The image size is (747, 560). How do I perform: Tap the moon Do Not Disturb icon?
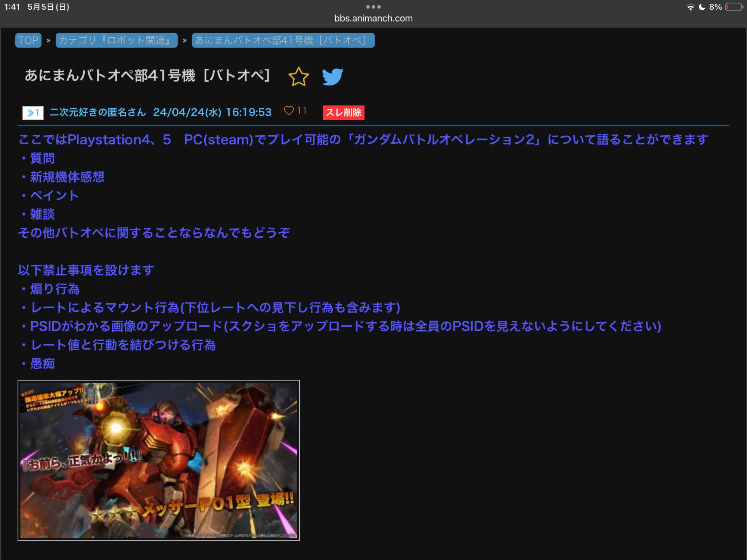click(702, 7)
